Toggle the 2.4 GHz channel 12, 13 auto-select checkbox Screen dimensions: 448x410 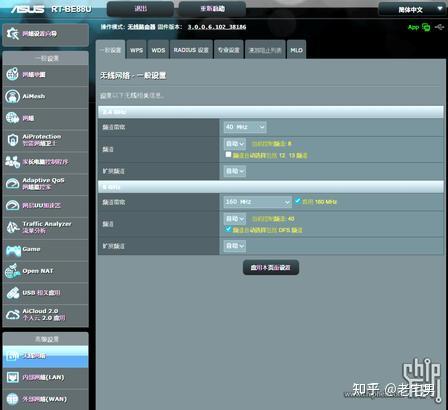(228, 154)
